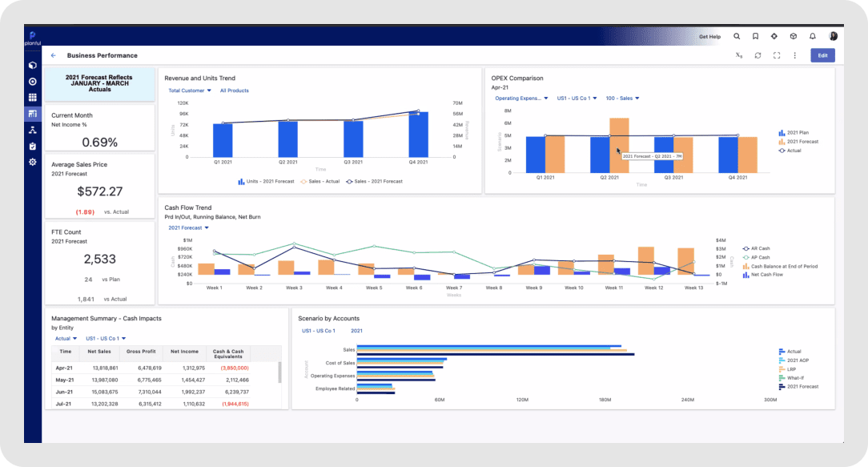Screen dimensions: 868x467
Task: Click the Edit button
Action: [x=824, y=54]
